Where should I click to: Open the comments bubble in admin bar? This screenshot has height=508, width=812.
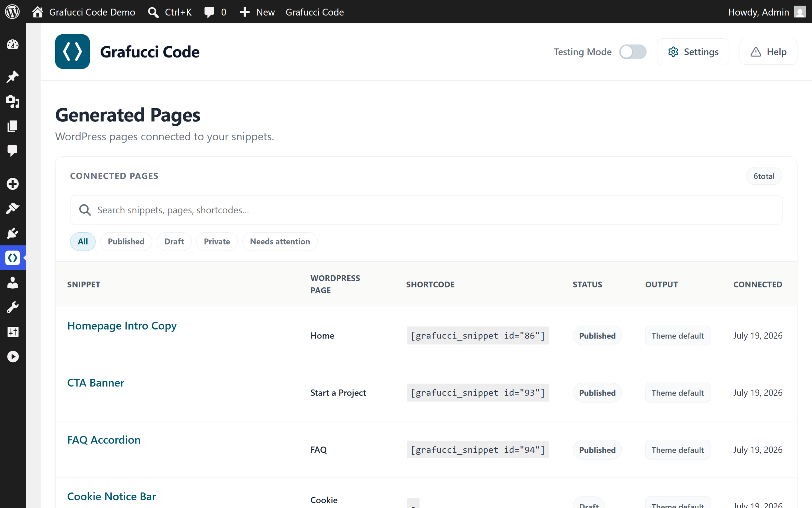[209, 12]
